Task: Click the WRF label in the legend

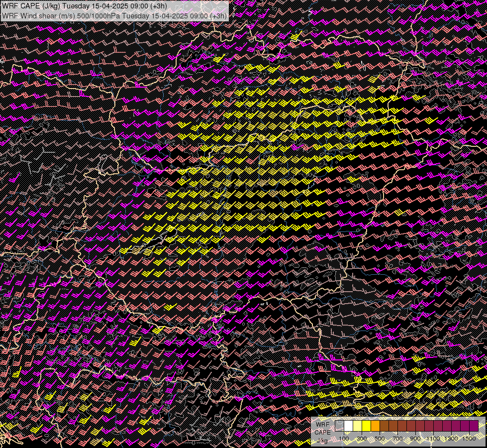Action: 323,425
